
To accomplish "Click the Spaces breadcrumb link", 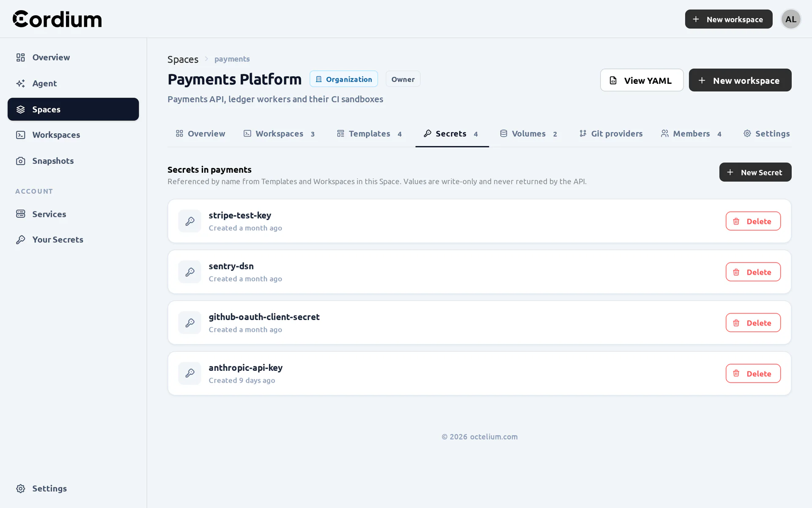I will (x=183, y=59).
